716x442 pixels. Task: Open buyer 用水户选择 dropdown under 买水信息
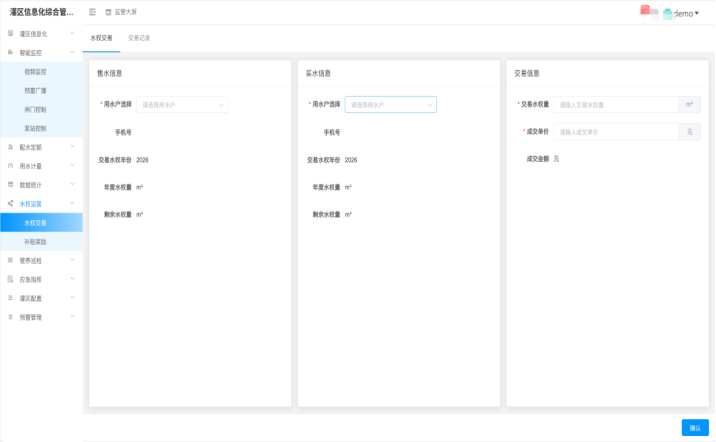point(391,104)
